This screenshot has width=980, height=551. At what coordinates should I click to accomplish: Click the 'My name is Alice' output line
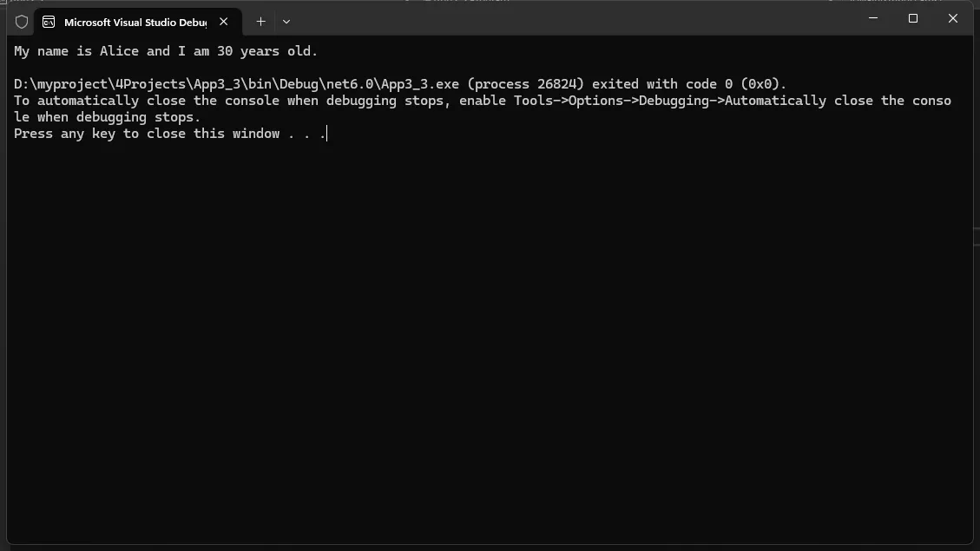(166, 51)
